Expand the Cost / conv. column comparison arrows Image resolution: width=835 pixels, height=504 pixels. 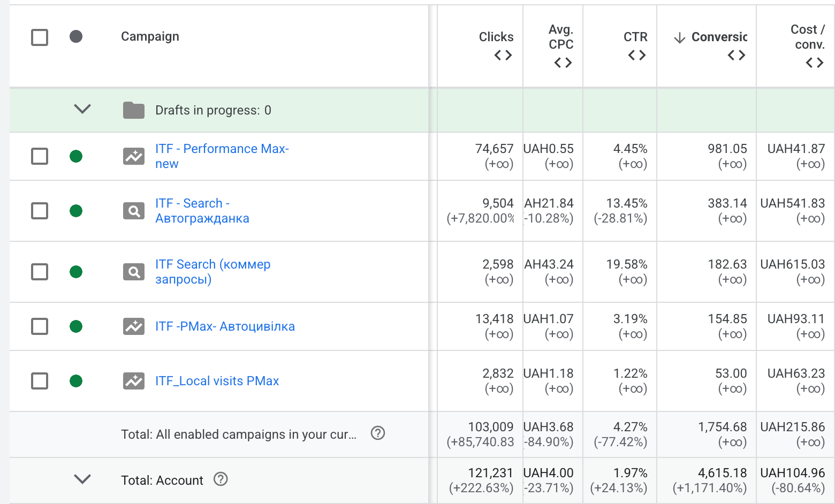coord(815,63)
